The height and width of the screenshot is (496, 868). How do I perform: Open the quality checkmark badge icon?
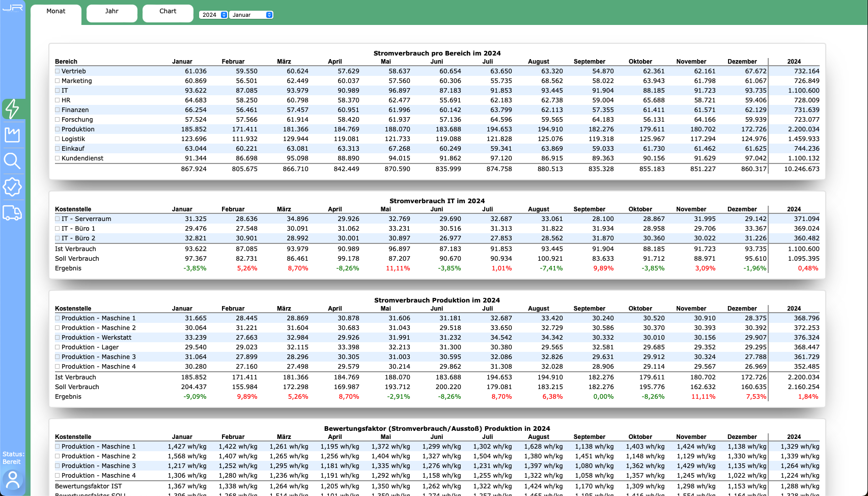click(12, 187)
